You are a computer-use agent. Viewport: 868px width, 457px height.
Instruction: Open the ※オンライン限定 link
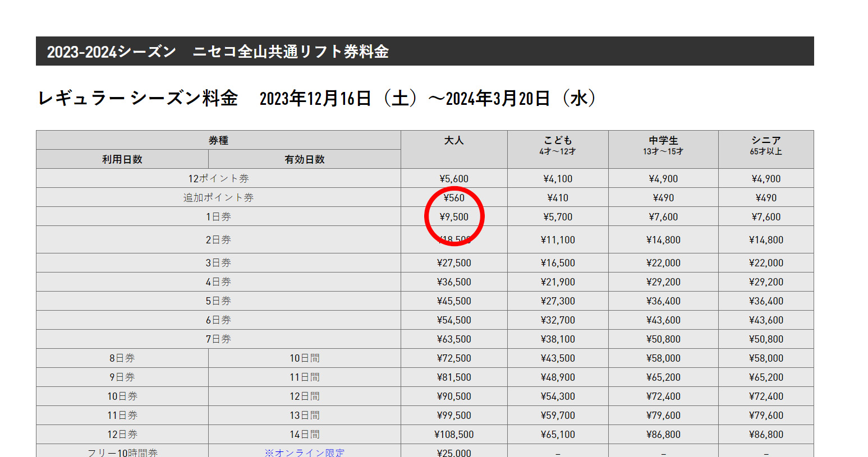point(305,452)
